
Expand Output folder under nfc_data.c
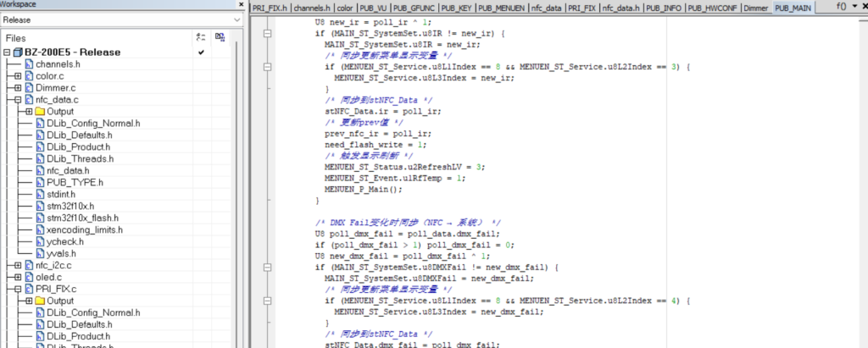click(29, 111)
